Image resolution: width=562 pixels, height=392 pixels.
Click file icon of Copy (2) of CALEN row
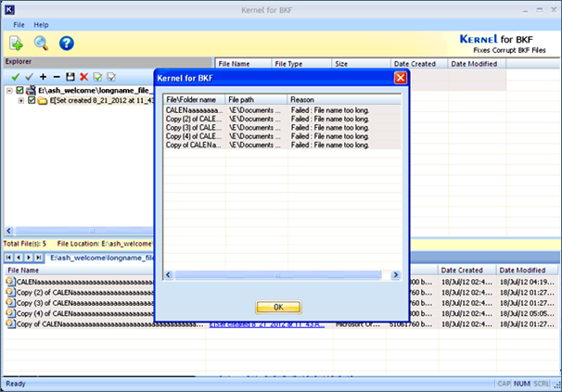[x=10, y=292]
